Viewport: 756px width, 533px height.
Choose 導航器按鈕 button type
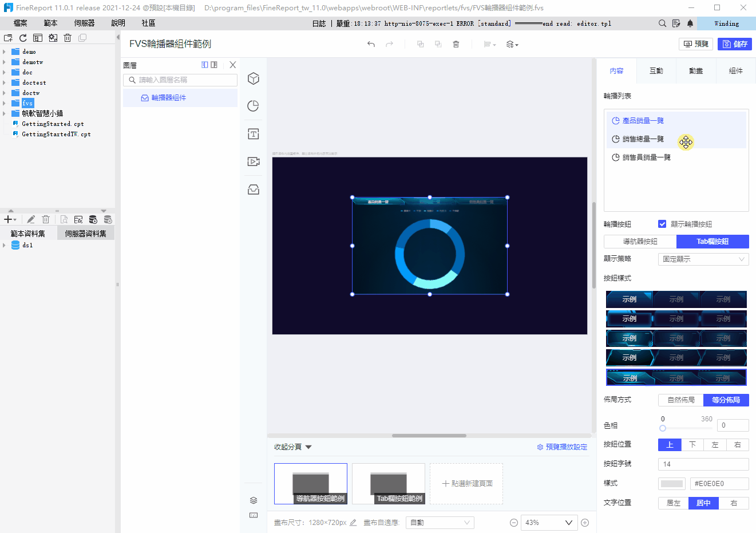coord(640,242)
